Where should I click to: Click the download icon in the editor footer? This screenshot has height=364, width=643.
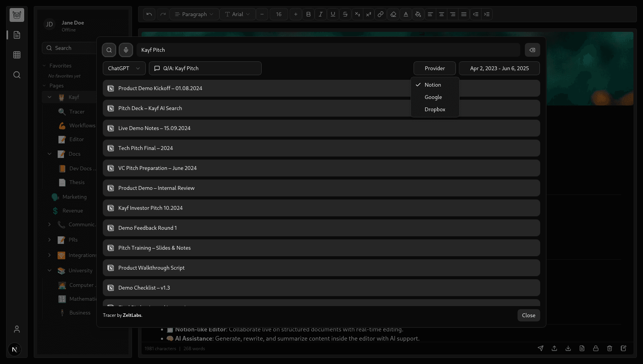point(568,348)
